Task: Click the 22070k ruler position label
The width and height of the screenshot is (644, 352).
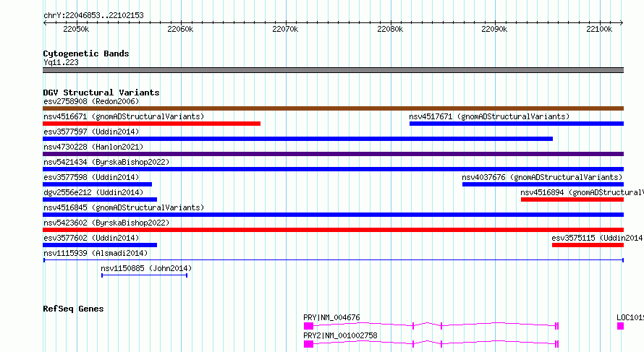Action: (285, 29)
